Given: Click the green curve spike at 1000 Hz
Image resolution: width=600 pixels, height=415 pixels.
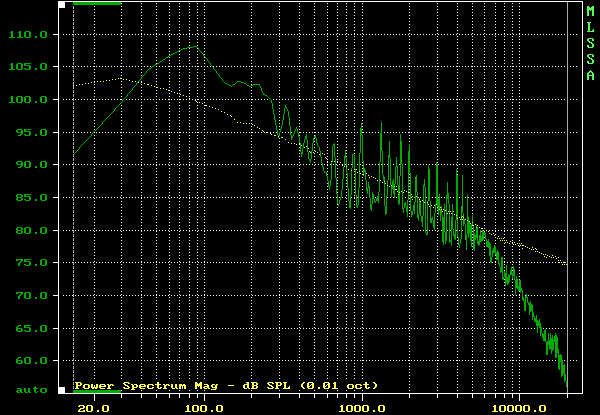Looking at the screenshot, I should pos(362,124).
